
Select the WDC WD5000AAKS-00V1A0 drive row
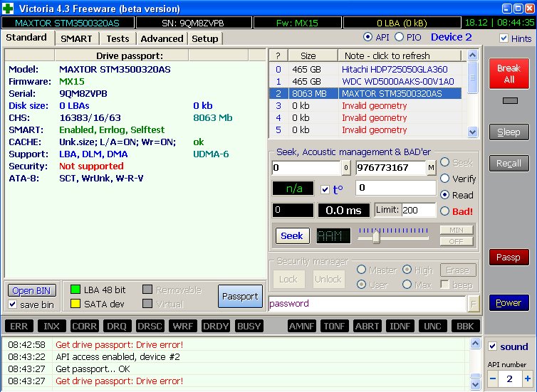(366, 81)
